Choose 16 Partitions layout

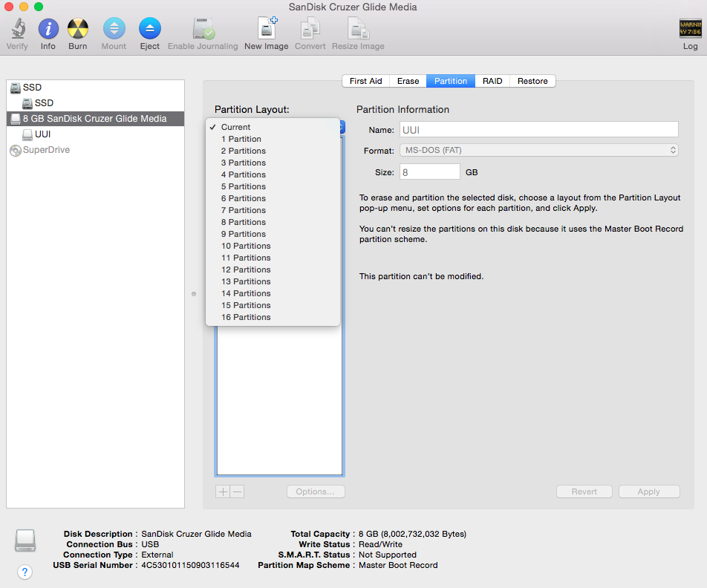point(273,317)
